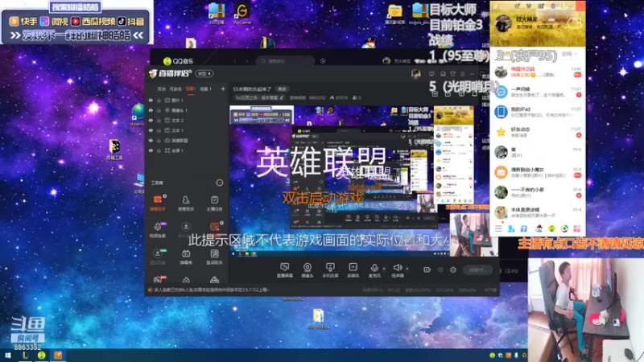
Task: Click Windows Start button
Action: [x=8, y=356]
